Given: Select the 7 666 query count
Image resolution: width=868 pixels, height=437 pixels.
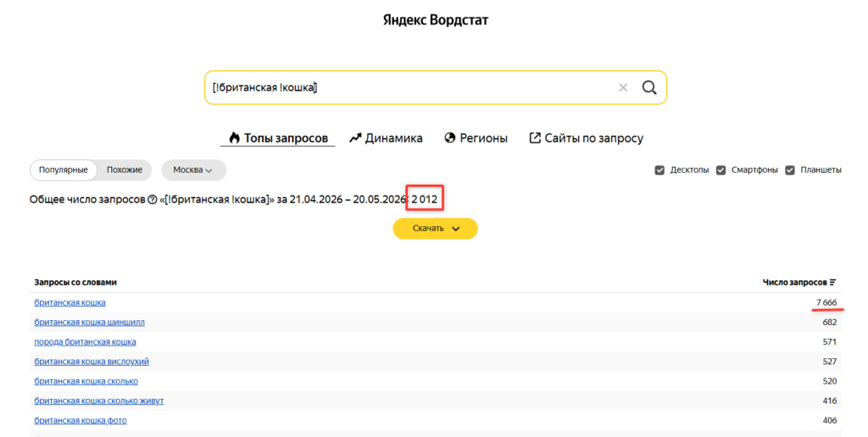Looking at the screenshot, I should tap(826, 302).
